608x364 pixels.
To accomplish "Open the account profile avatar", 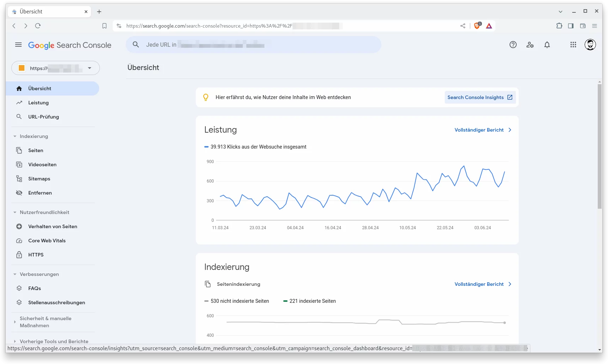I will [590, 45].
